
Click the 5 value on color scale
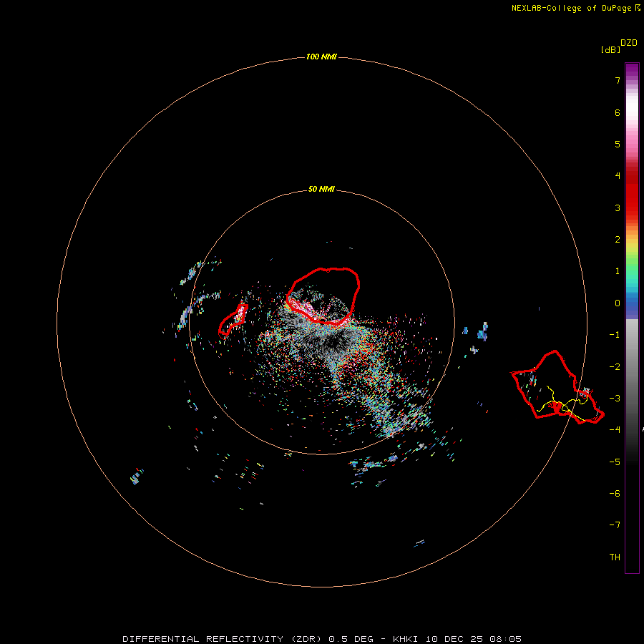click(x=618, y=144)
